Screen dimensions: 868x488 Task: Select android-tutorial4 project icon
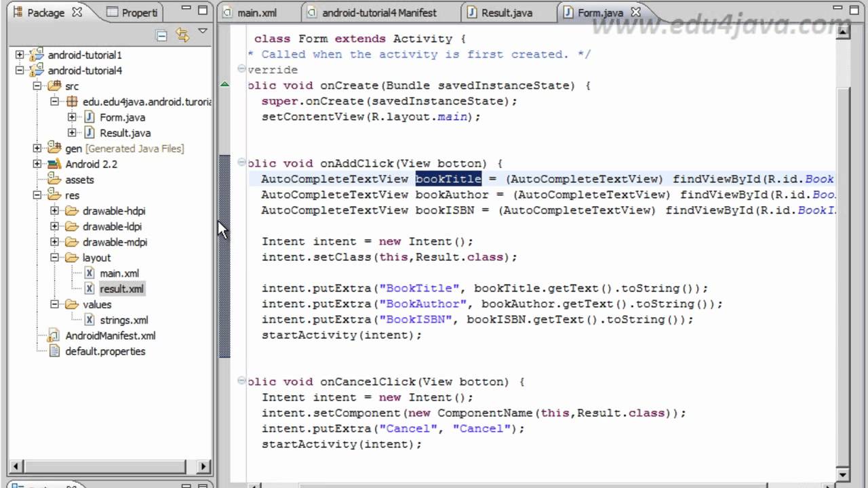(x=37, y=70)
